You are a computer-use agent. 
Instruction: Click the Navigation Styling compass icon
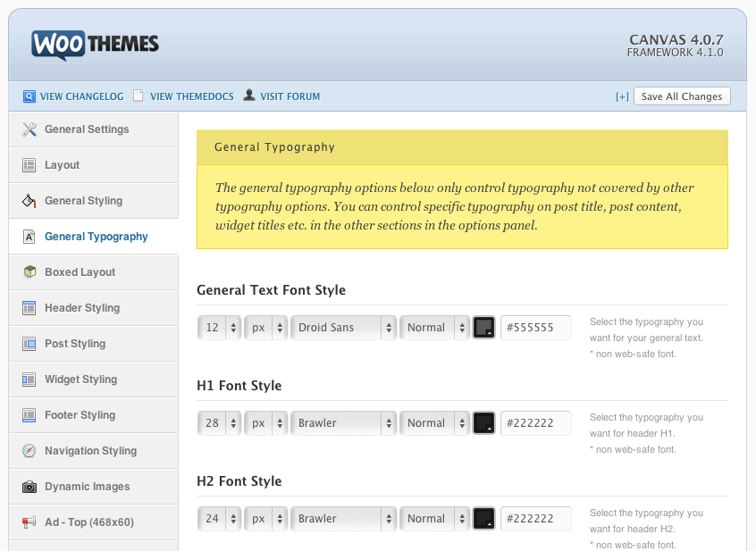coord(29,451)
